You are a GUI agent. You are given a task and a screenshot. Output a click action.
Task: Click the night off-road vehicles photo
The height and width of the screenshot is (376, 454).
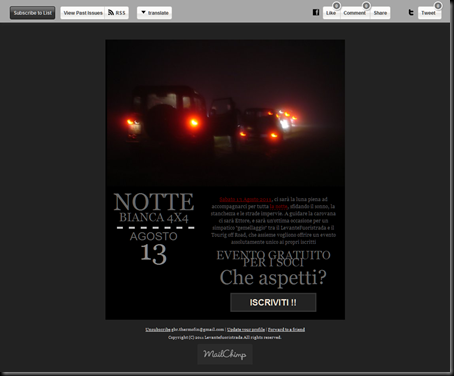coord(225,113)
